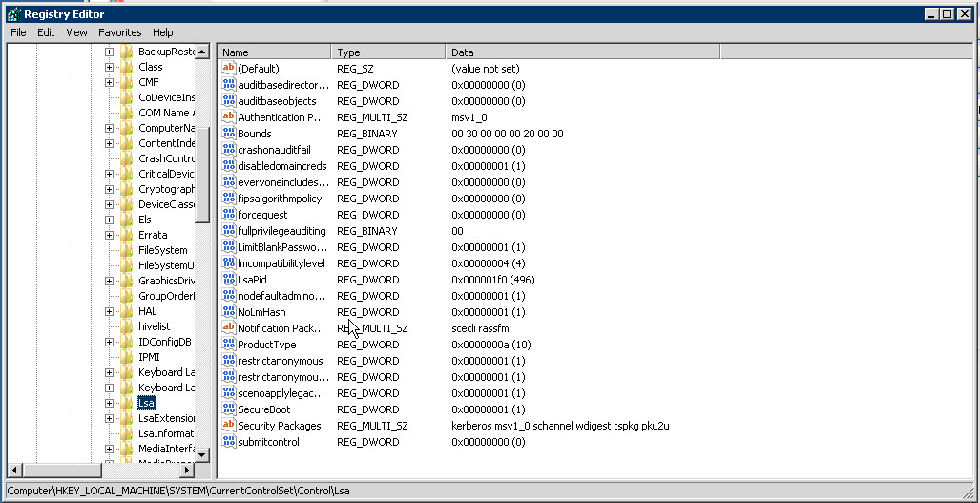
Task: Click the icon next to disabledomaincreds
Action: [229, 166]
